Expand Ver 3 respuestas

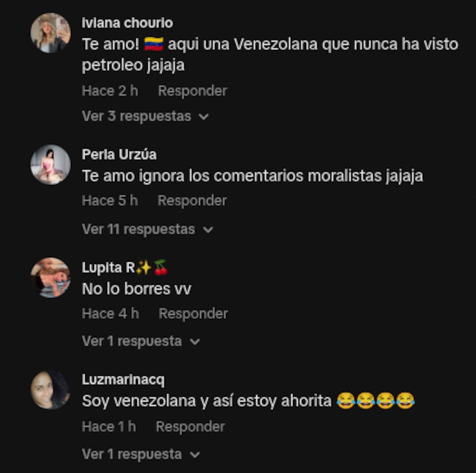[x=136, y=116]
